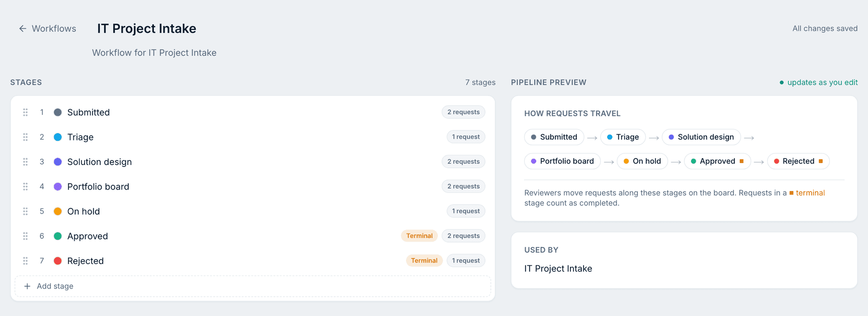This screenshot has height=316, width=868.
Task: Toggle the Terminal tag on Rejected row
Action: coord(424,261)
